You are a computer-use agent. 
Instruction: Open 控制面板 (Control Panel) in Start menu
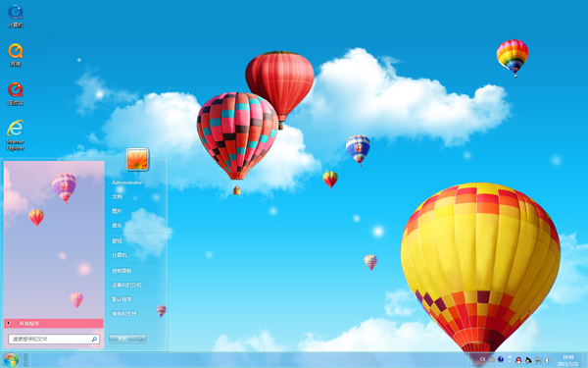pos(122,271)
